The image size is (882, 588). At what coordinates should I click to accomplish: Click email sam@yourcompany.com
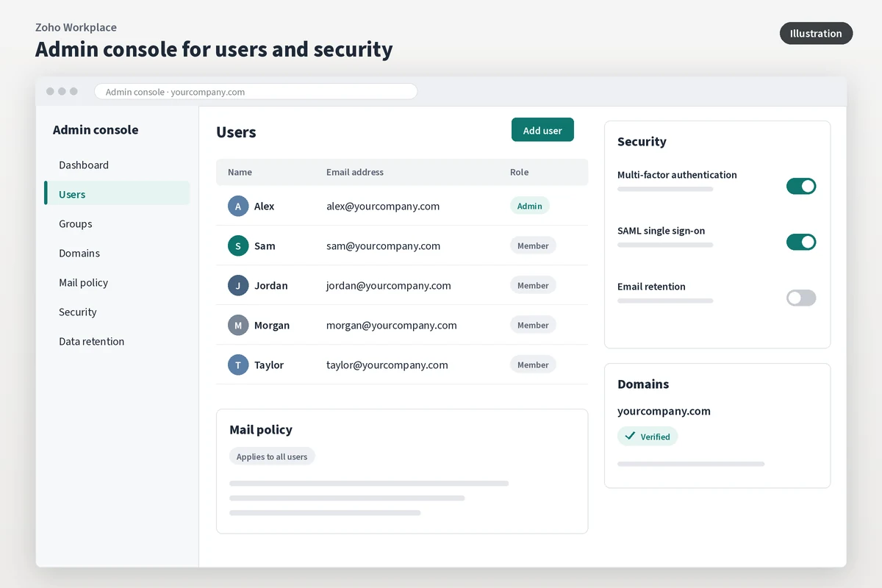point(384,245)
